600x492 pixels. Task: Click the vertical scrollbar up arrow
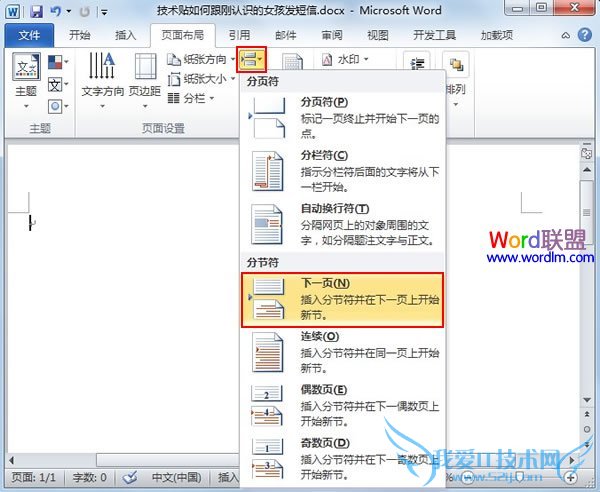pyautogui.click(x=587, y=169)
